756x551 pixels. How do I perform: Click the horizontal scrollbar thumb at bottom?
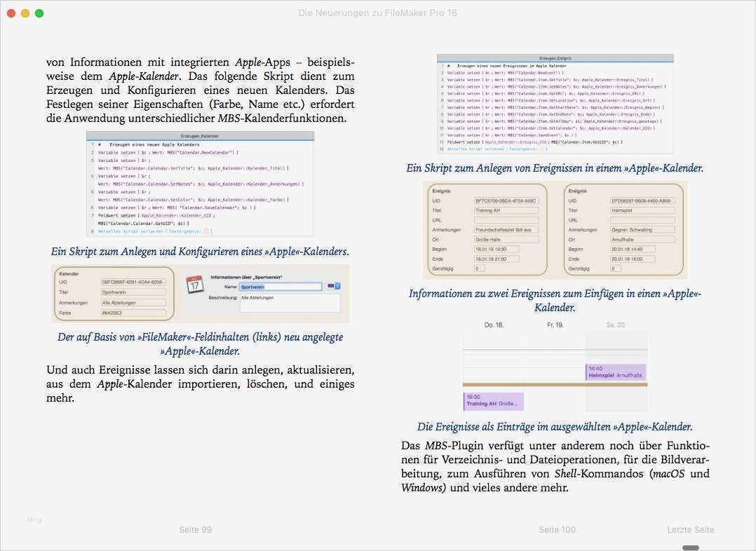[690, 547]
